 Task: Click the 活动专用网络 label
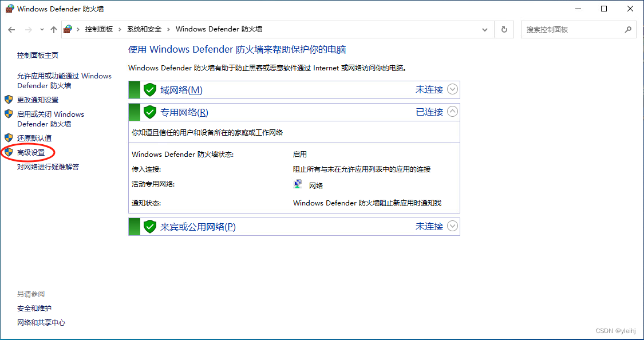pos(153,184)
